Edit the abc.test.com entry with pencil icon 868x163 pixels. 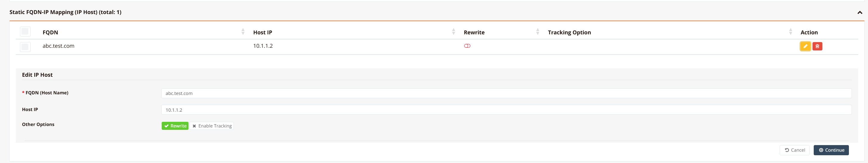point(805,46)
